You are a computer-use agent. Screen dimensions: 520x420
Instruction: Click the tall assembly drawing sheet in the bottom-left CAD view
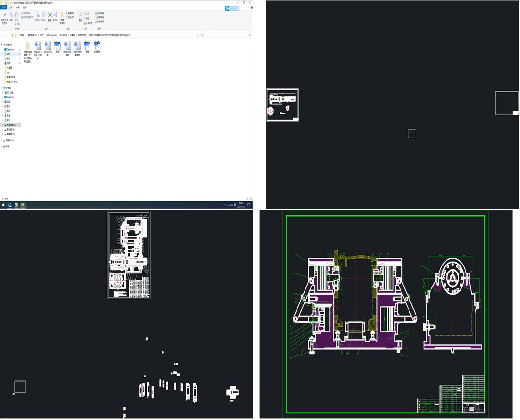pos(129,255)
